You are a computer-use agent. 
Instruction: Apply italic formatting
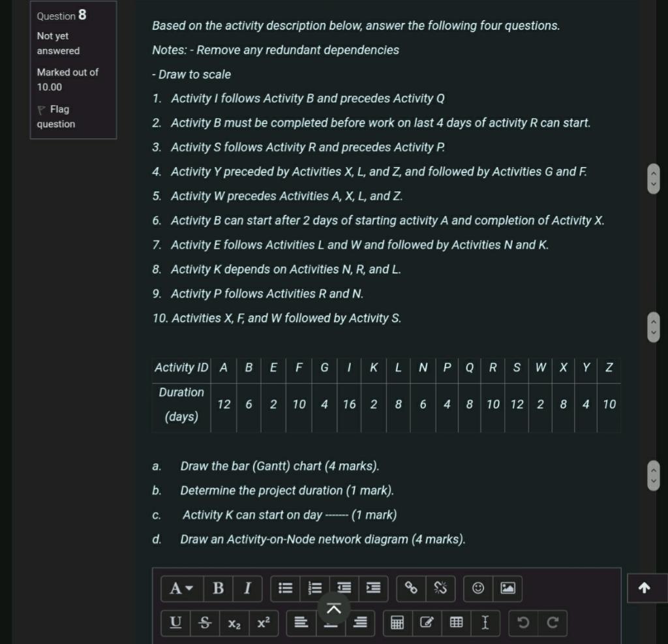[x=247, y=588]
